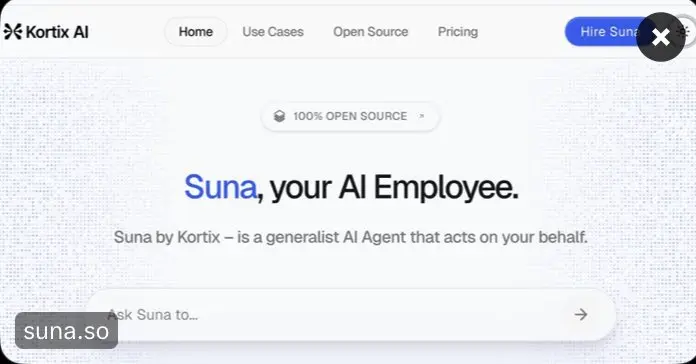Click the suna.so domain label
This screenshot has width=696, height=364.
67,331
